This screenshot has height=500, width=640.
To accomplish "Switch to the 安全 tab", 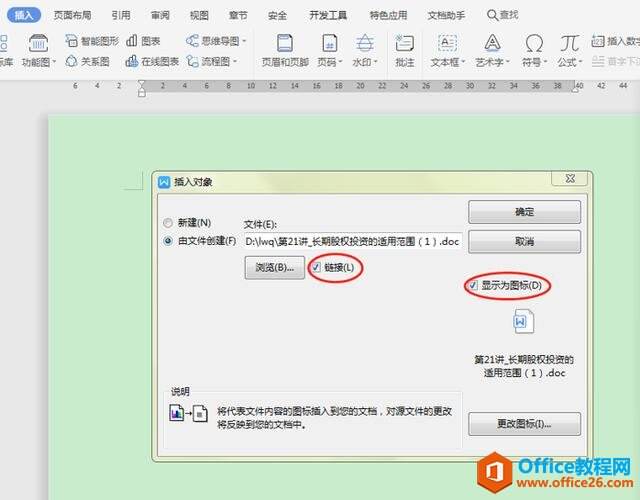I will tap(277, 16).
